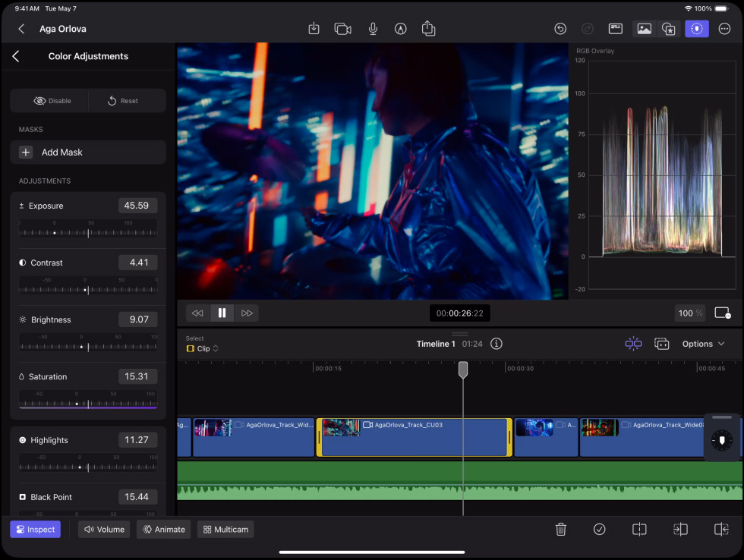Toggle the timeline snapping icon
Viewport: 744px width, 560px height.
click(633, 344)
